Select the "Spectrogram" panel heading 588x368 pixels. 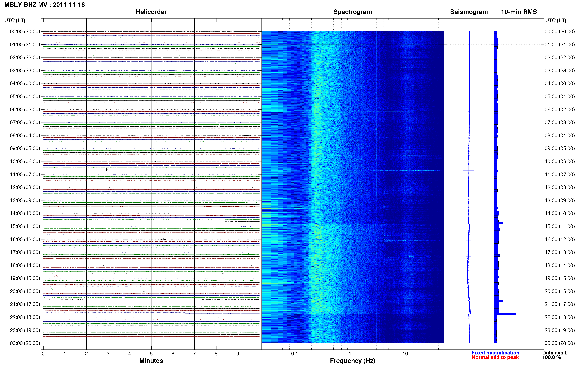pos(352,12)
